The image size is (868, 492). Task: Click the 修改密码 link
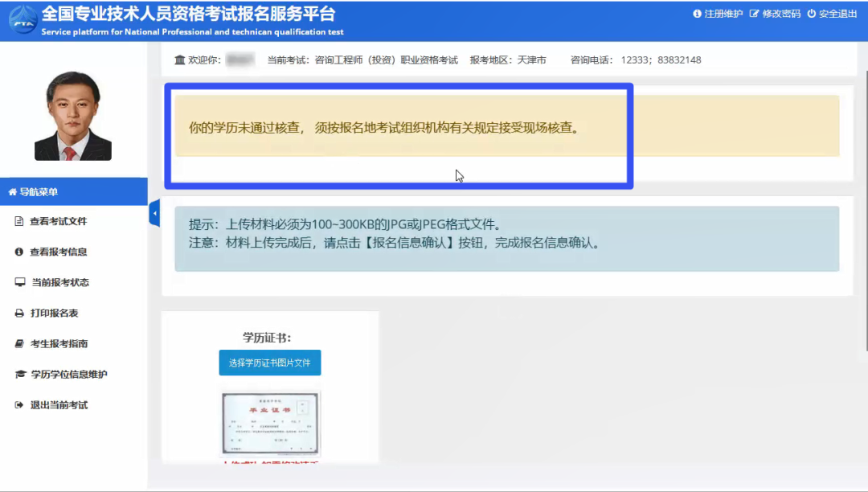(780, 14)
